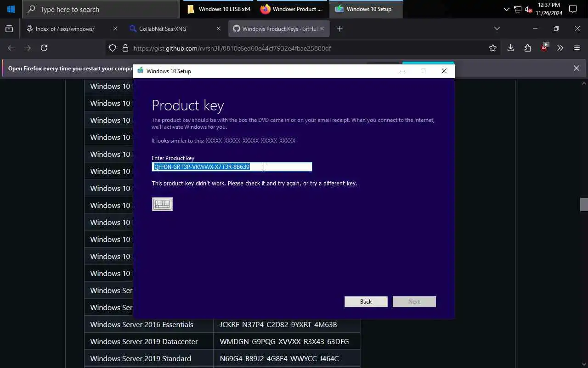The image size is (588, 368).
Task: Switch to Firefox Windows Product taskbar item
Action: tap(292, 9)
